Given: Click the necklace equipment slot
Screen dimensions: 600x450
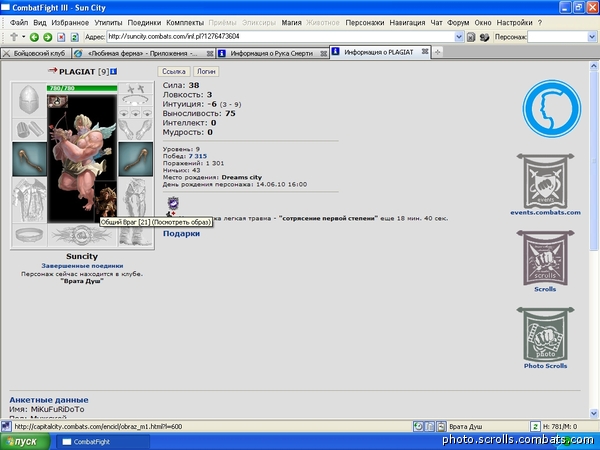Looking at the screenshot, I should click(135, 100).
